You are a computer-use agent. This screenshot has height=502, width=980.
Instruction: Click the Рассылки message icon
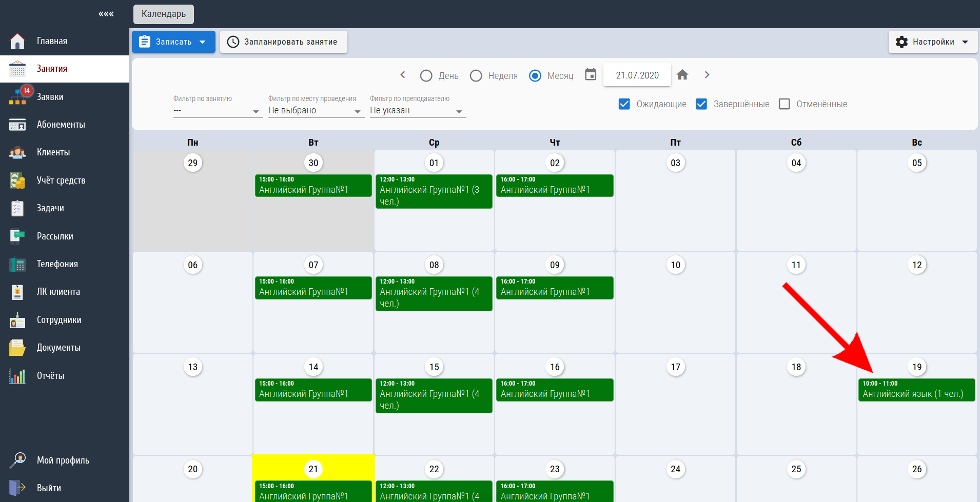point(17,236)
